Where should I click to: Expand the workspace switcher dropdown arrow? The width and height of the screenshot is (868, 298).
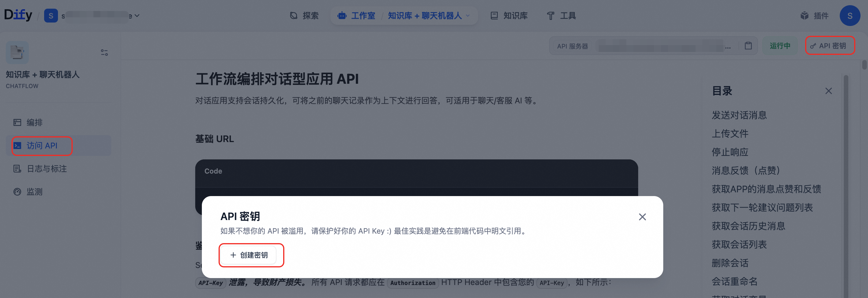point(137,16)
